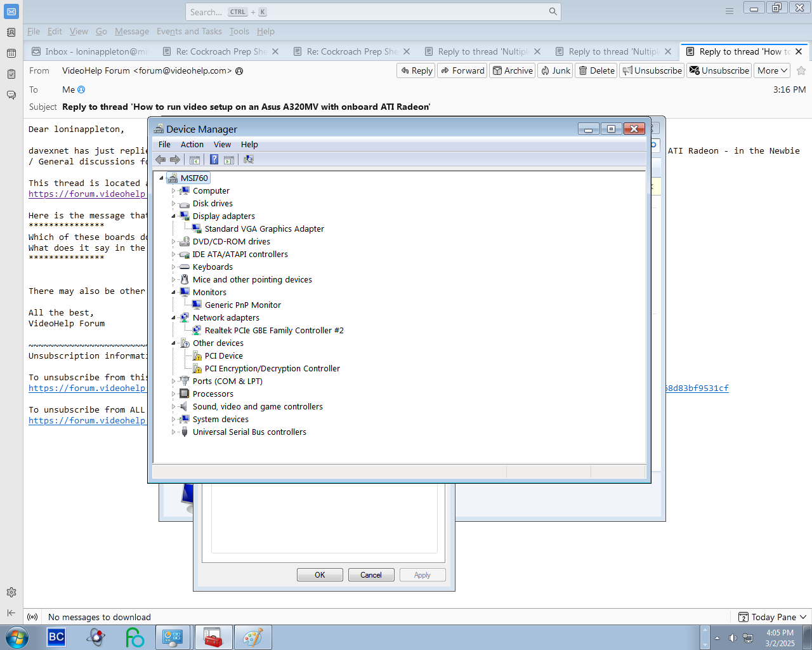This screenshot has height=650, width=812.
Task: Click the Help question-mark toolbar icon
Action: [214, 159]
